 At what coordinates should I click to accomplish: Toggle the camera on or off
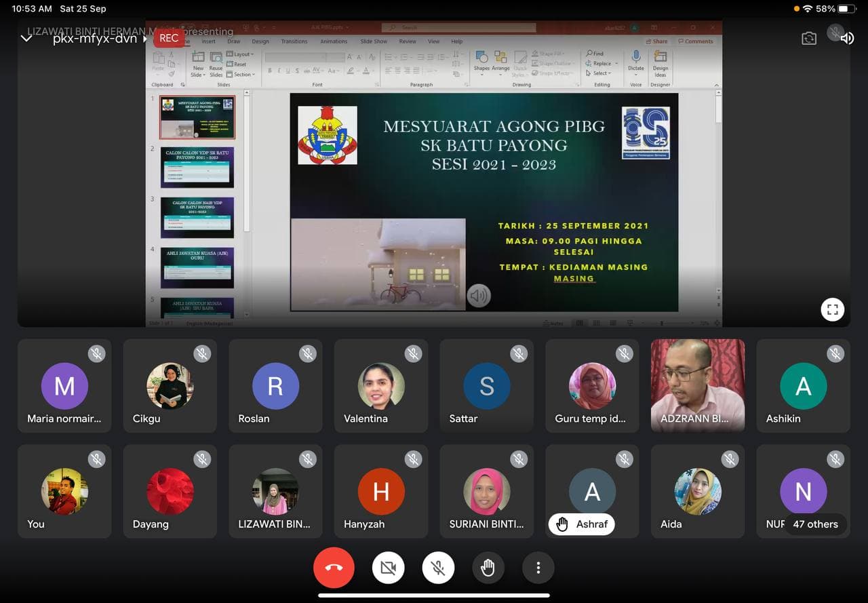click(x=389, y=568)
